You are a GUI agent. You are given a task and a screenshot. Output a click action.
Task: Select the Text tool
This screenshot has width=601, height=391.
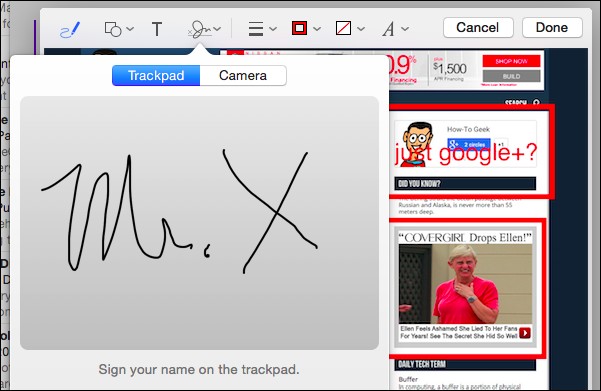coord(157,29)
